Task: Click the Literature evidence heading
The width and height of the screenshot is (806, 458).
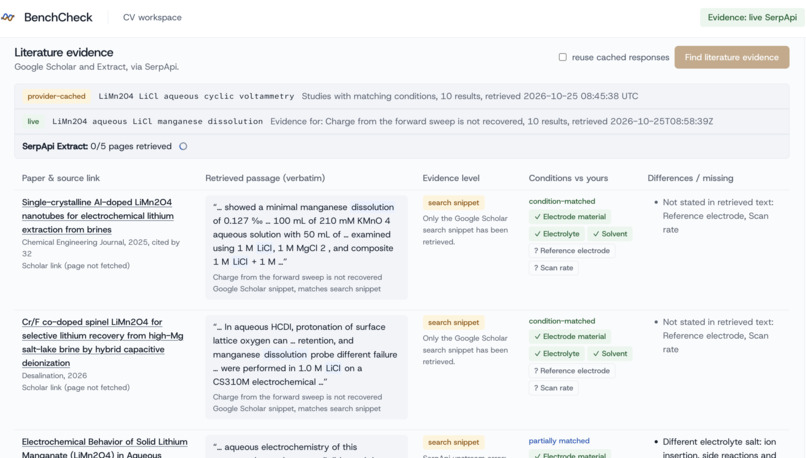Action: coord(64,52)
